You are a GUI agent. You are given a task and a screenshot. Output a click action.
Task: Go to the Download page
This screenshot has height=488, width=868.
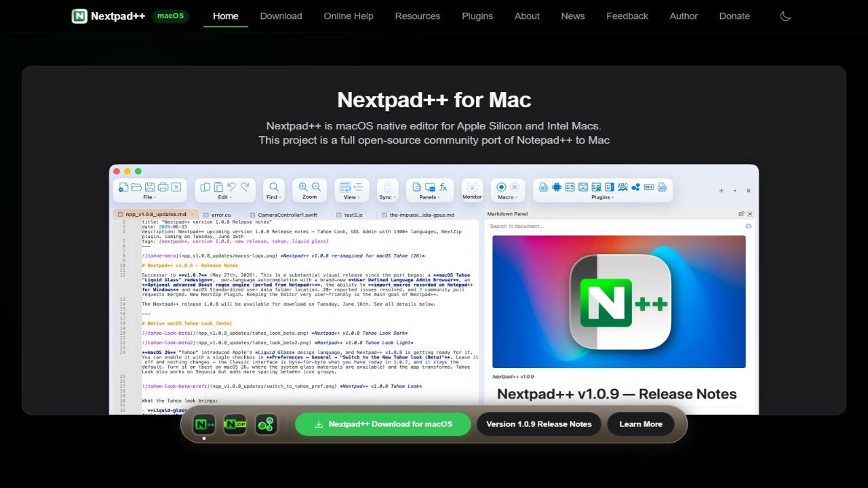point(281,16)
